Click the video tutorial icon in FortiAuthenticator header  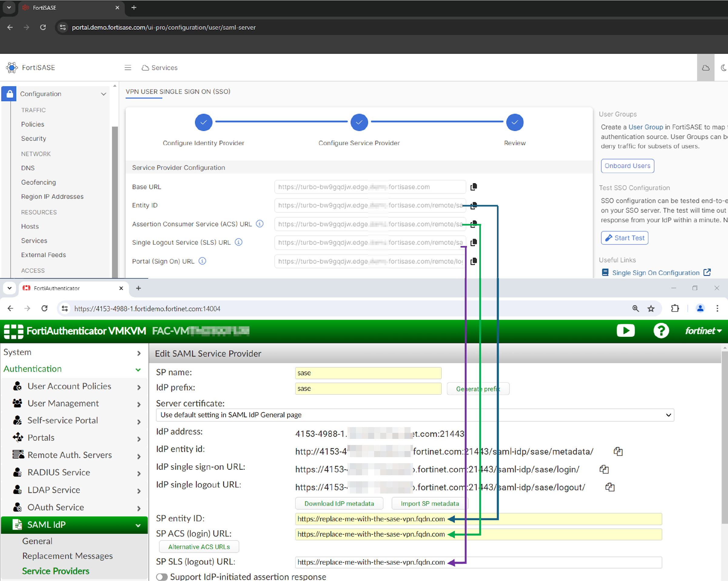[626, 331]
